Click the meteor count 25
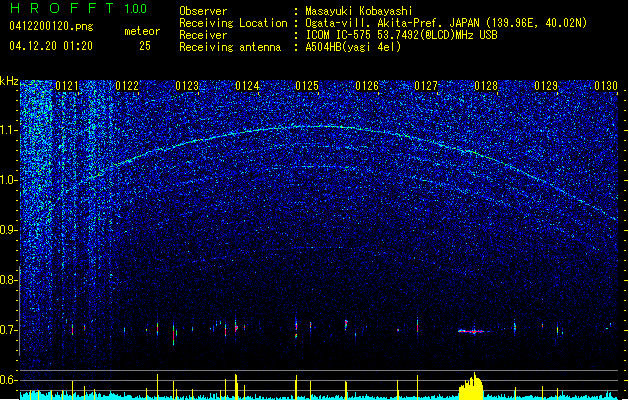 pyautogui.click(x=145, y=46)
